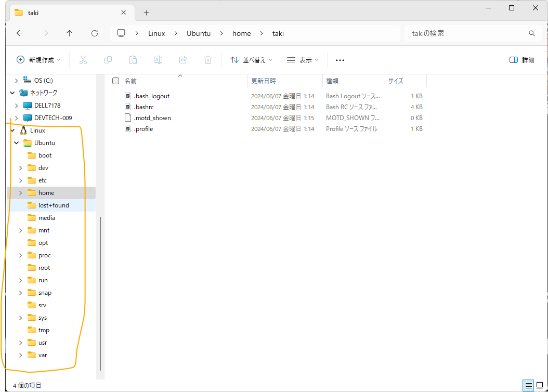This screenshot has height=392, width=548.
Task: Refresh the current folder view
Action: coord(94,33)
